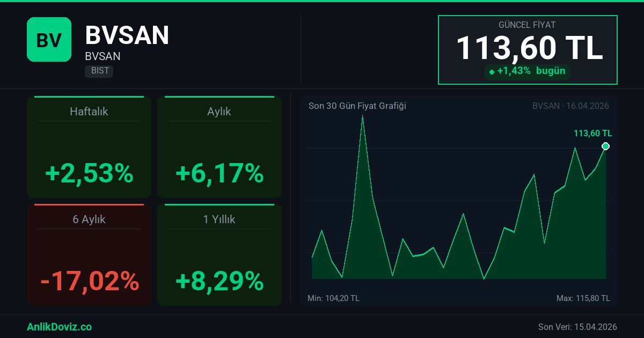Screen dimensions: 644x338
Task: Open the 1 Yıllık performance card
Action: [x=219, y=254]
